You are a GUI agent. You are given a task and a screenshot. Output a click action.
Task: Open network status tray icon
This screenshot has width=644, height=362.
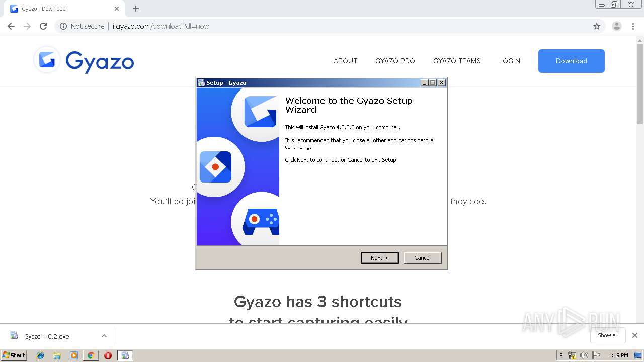(572, 355)
